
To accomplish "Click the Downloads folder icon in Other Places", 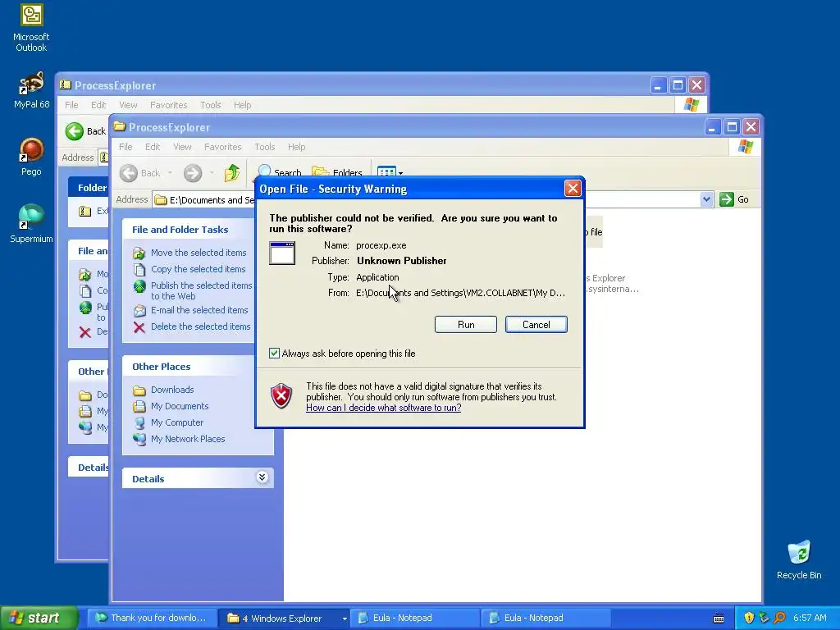I will coord(139,390).
